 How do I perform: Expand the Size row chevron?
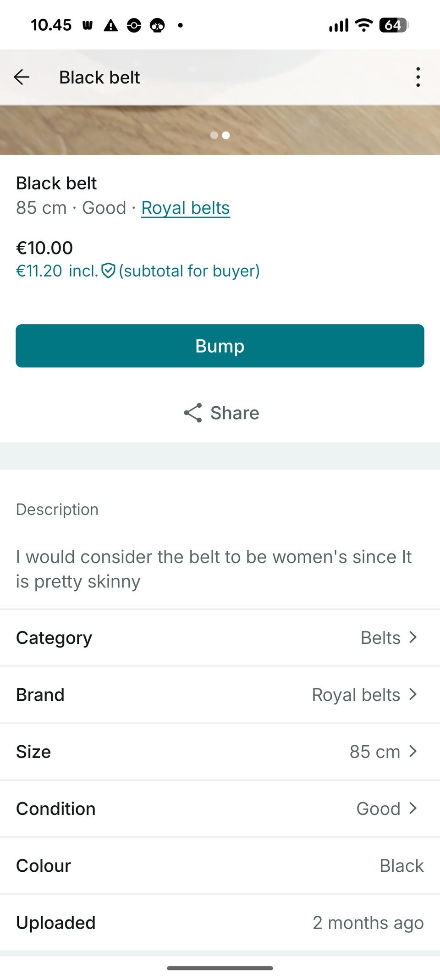click(x=413, y=751)
